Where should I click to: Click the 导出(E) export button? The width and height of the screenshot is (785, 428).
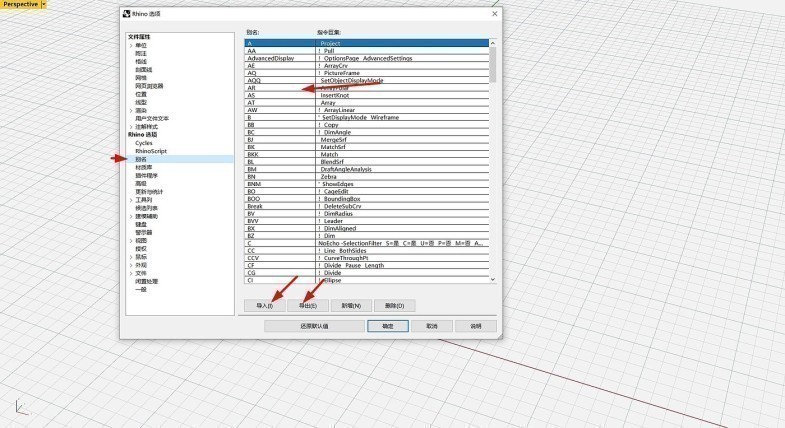[x=307, y=305]
